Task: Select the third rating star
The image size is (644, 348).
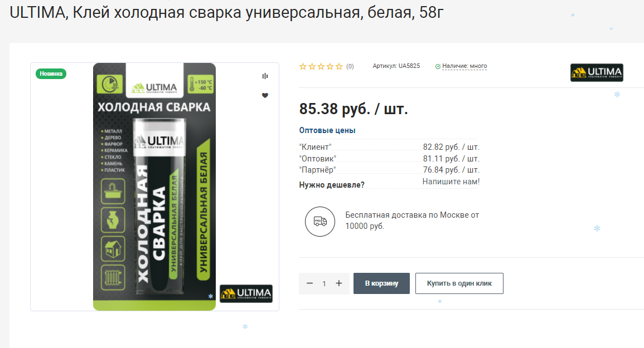Action: (x=321, y=66)
